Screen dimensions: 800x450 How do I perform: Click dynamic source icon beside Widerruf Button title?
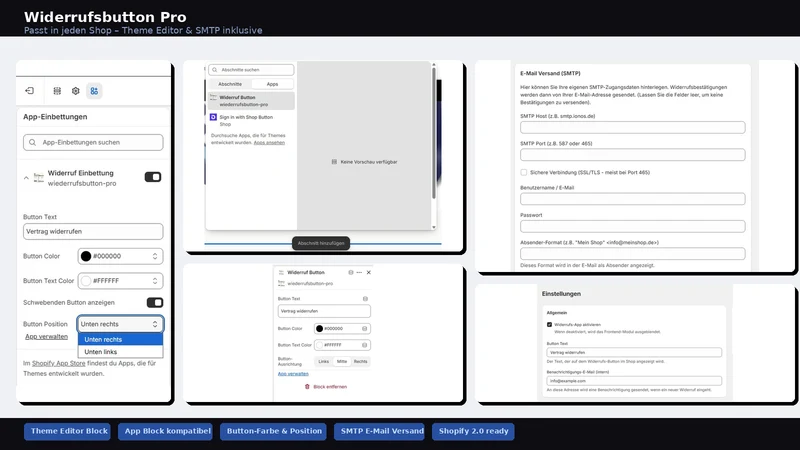pos(351,272)
